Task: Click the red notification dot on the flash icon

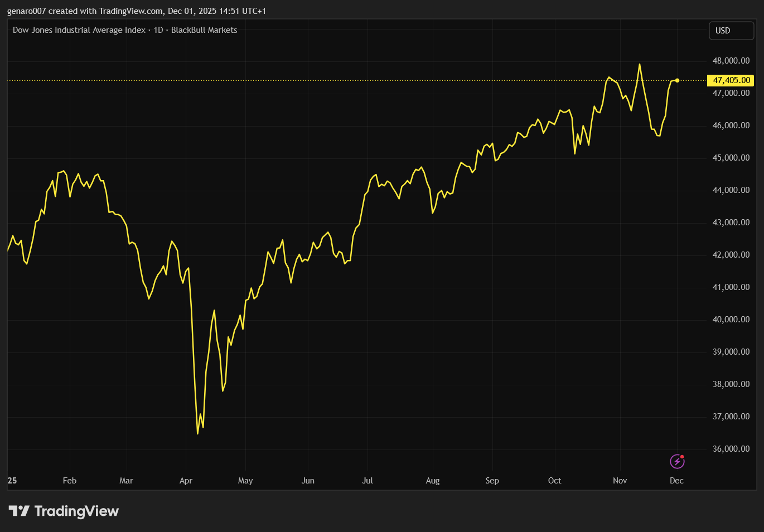Action: [681, 456]
